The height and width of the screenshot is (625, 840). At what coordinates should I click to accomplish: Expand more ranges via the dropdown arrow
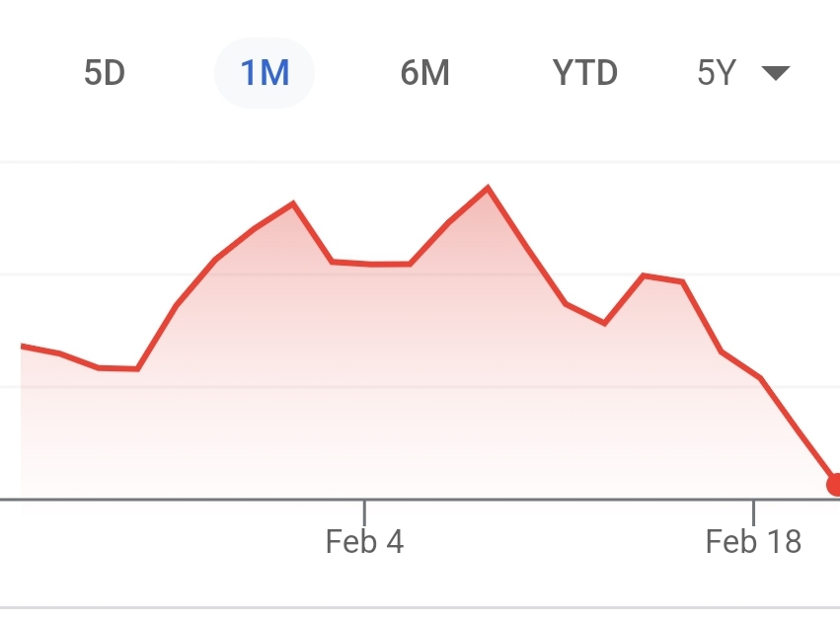[776, 73]
